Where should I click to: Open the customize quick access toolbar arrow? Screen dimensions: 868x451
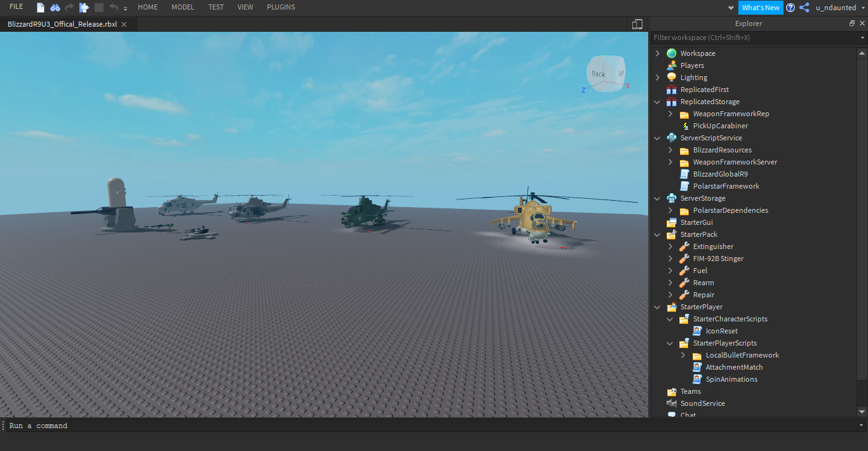click(x=125, y=8)
